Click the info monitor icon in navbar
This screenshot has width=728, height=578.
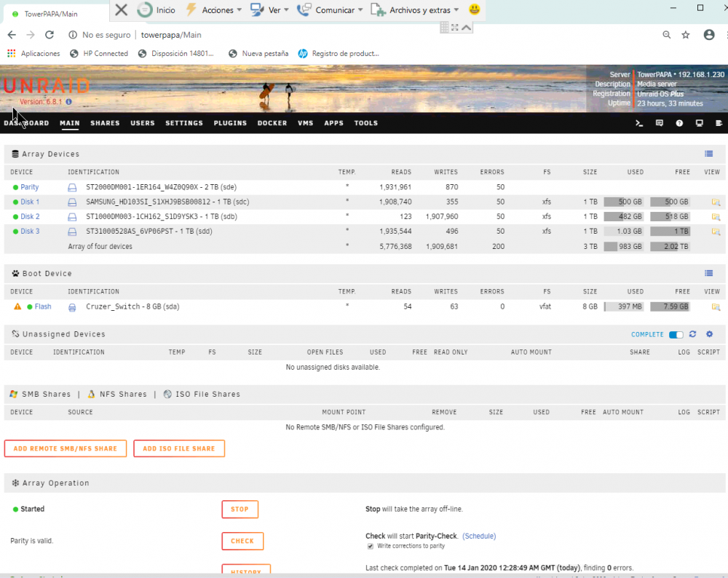point(699,123)
